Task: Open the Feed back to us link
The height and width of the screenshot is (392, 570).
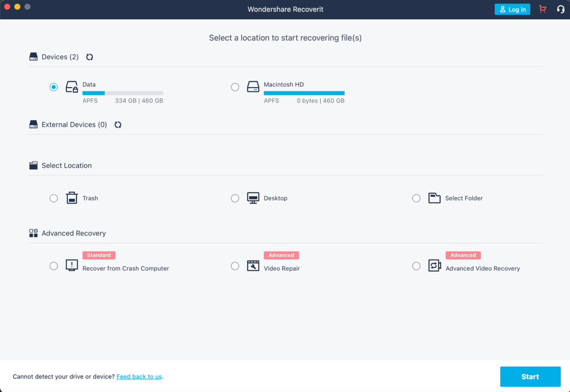Action: (x=139, y=377)
